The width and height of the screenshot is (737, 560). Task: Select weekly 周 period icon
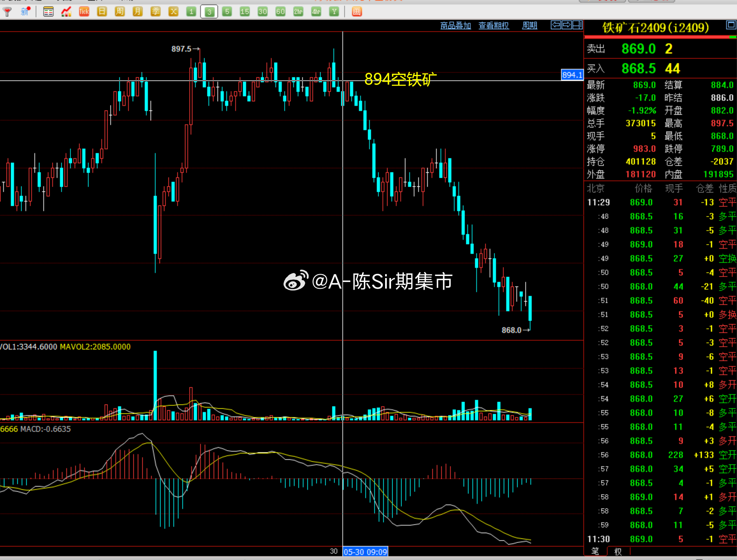120,12
